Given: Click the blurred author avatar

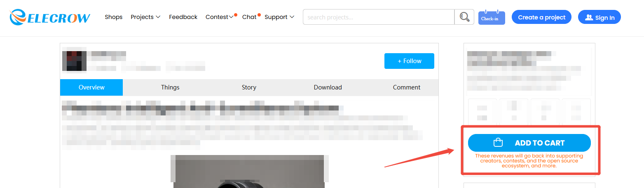Looking at the screenshot, I should pyautogui.click(x=74, y=61).
